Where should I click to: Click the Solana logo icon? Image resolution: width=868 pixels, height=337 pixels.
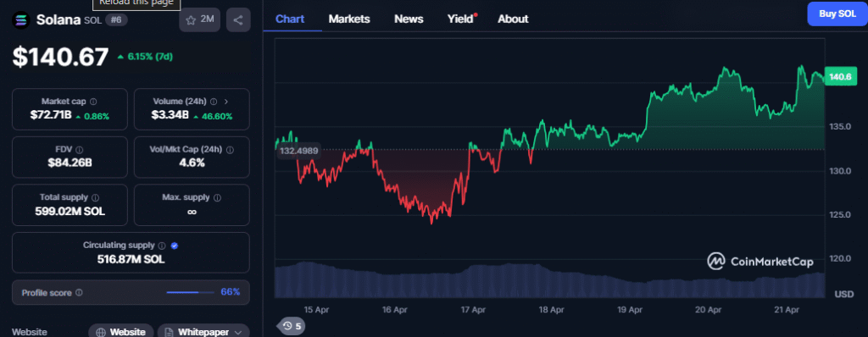[21, 20]
